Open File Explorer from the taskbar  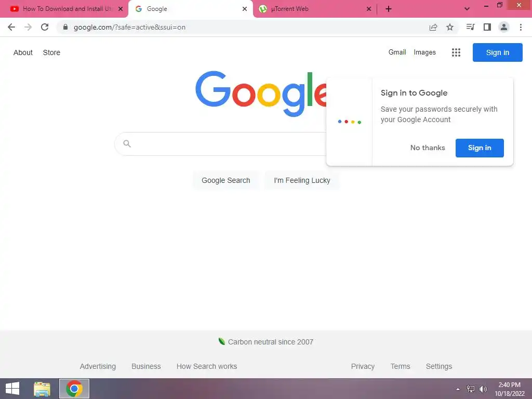pos(42,389)
